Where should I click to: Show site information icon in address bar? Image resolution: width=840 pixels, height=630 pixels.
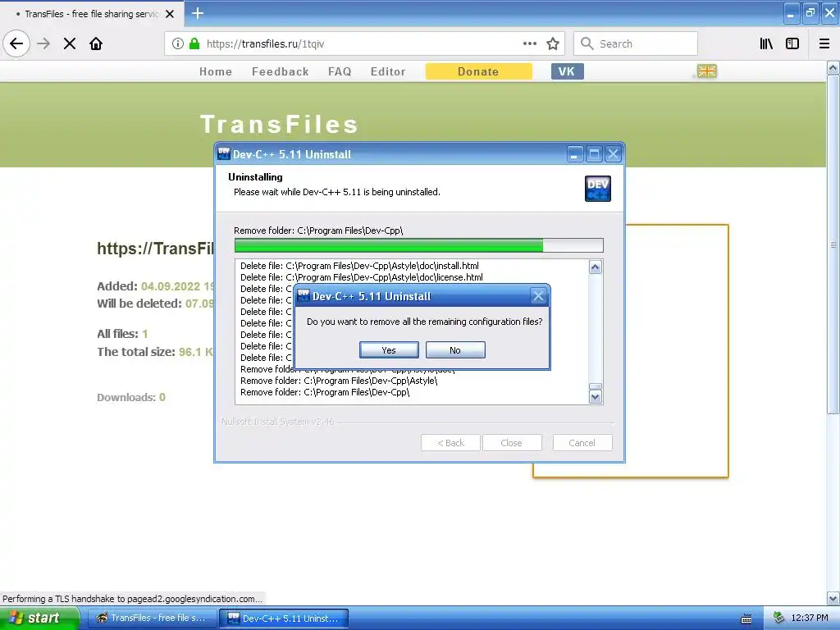178,44
